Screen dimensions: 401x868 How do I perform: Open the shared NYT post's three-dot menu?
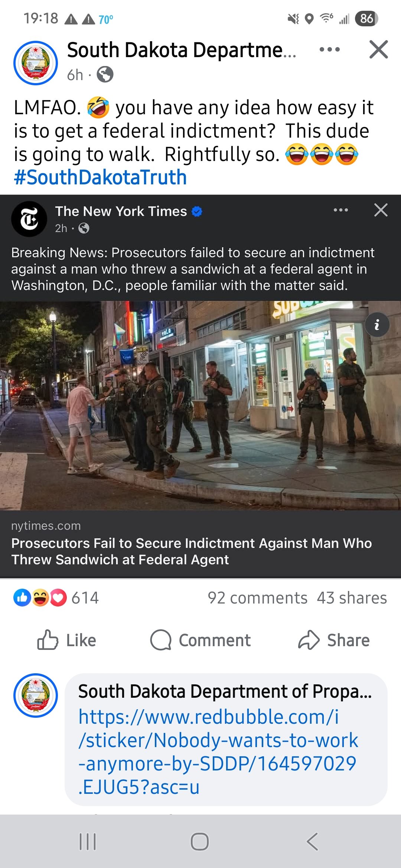[x=341, y=210]
